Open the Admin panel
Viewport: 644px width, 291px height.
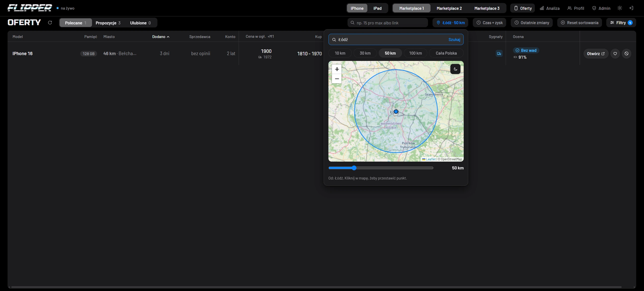pos(601,8)
